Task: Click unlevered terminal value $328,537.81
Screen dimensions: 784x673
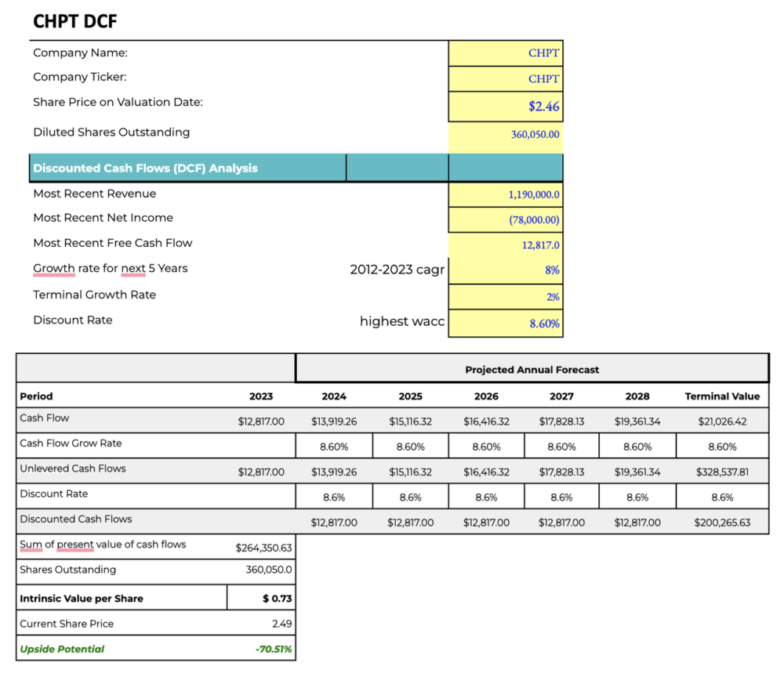Action: [723, 472]
